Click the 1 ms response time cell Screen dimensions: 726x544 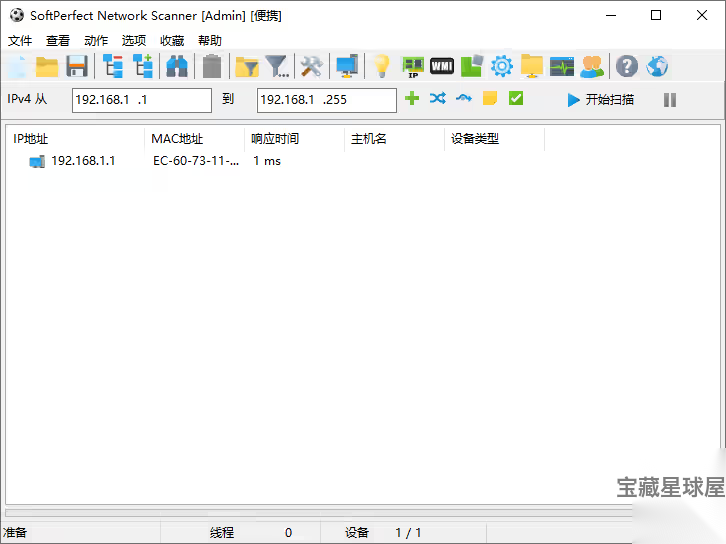(x=267, y=161)
